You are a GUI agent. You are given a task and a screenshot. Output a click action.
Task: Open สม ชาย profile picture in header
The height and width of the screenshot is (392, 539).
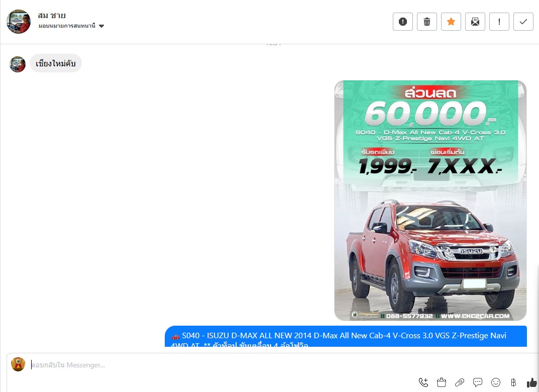19,21
